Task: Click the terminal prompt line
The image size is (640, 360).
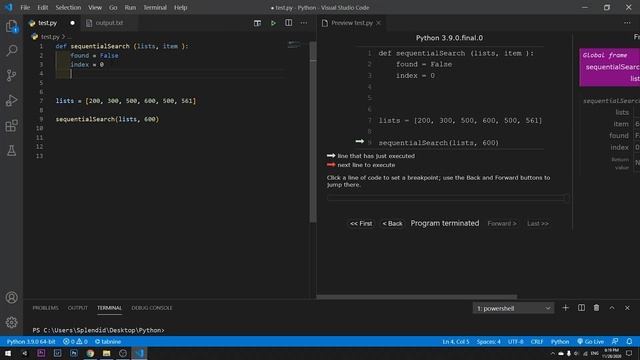Action: point(98,330)
